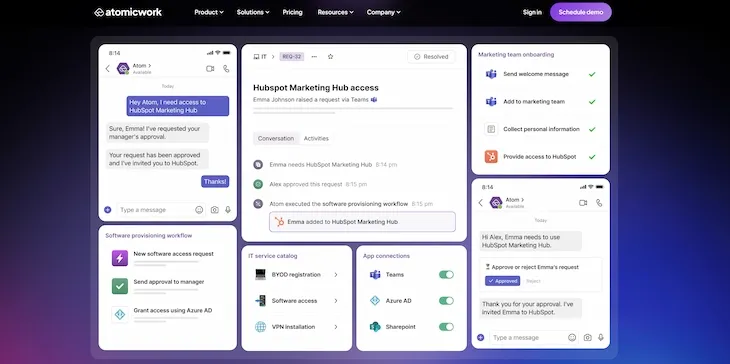Click the Send approval to manager check icon
Screen dimensions: 730x364
(x=120, y=286)
